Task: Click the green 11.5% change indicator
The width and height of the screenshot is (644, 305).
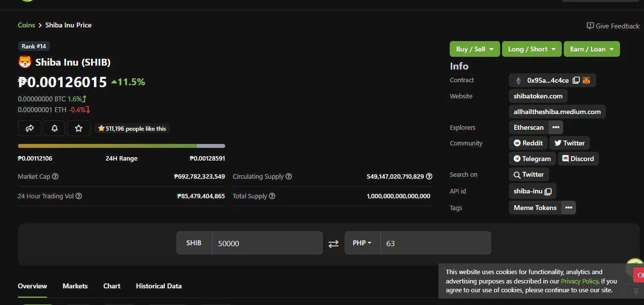Action: (x=128, y=82)
